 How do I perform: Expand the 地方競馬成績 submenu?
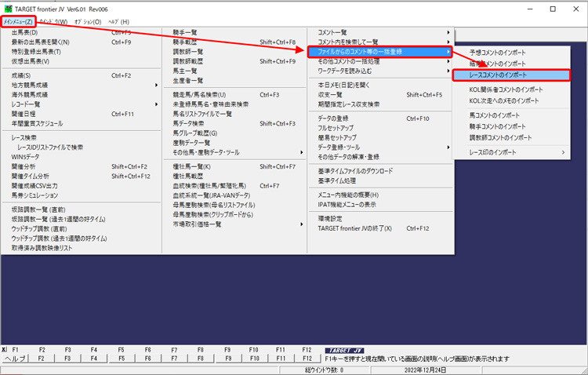[30, 84]
